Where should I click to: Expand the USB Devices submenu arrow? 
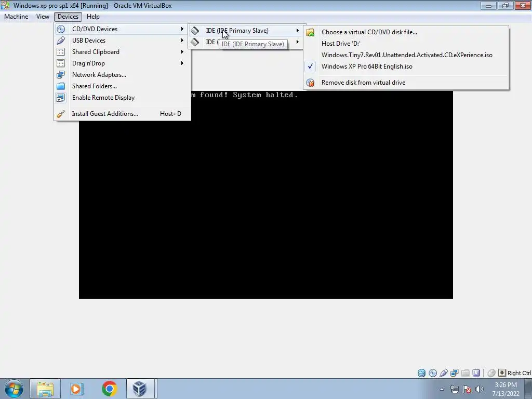(182, 41)
